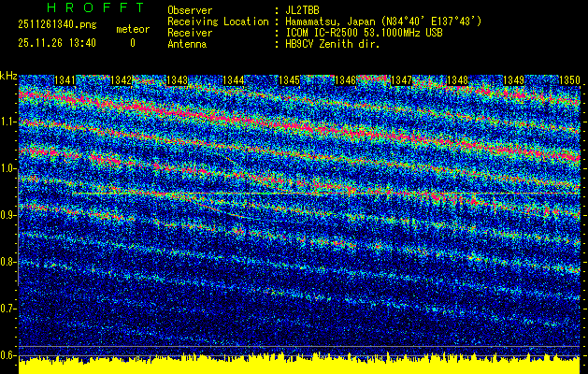Image resolution: width=588 pixels, height=374 pixels.
Task: Click the meteor label
Action: 132,29
